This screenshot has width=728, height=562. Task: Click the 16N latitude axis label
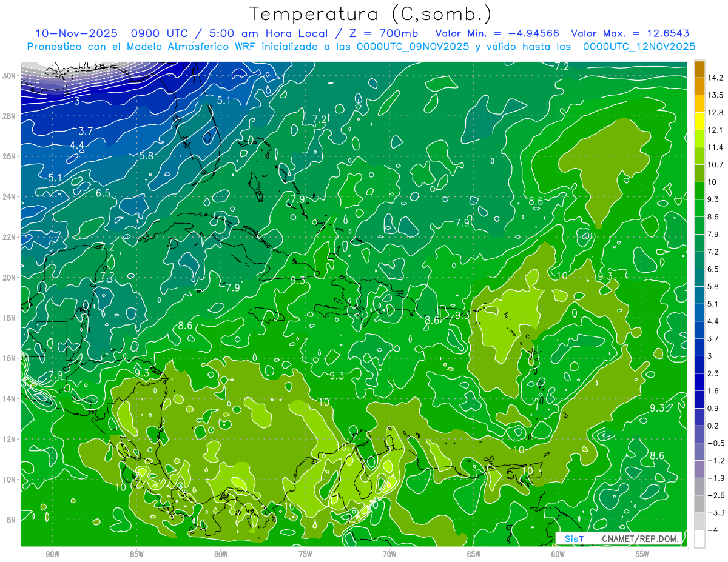pos(9,358)
